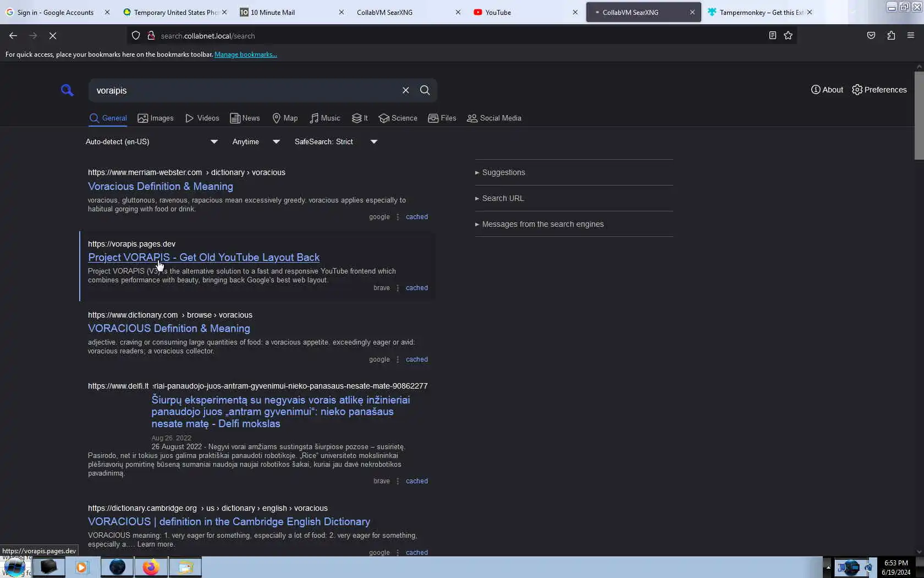Image resolution: width=924 pixels, height=578 pixels.
Task: Open cached copy of Project VORAPIS result
Action: [417, 288]
